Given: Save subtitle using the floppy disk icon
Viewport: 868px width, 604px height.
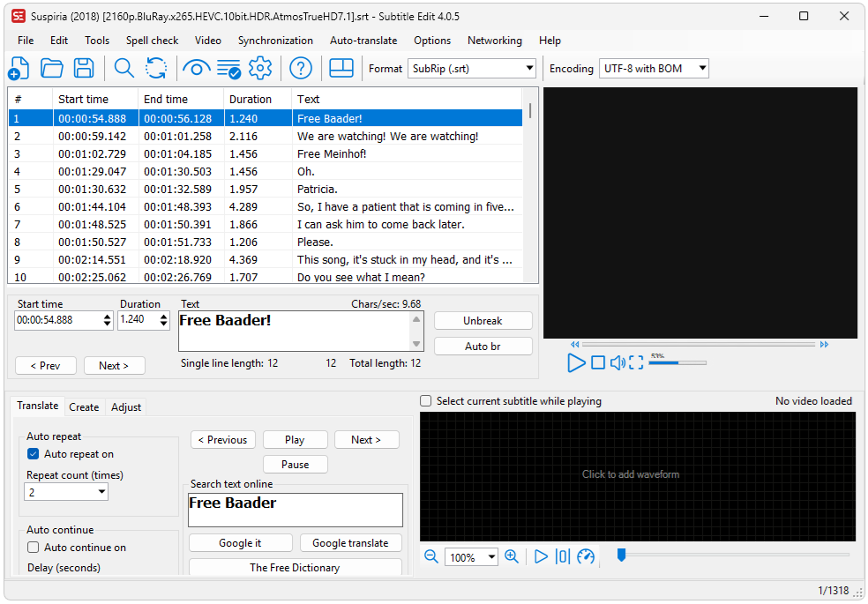Looking at the screenshot, I should point(84,69).
